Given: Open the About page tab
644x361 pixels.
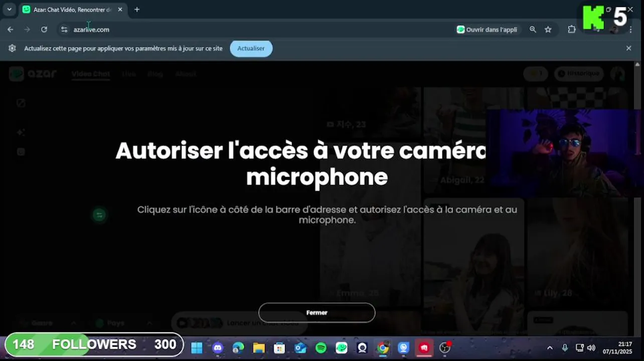Looking at the screenshot, I should pyautogui.click(x=186, y=74).
